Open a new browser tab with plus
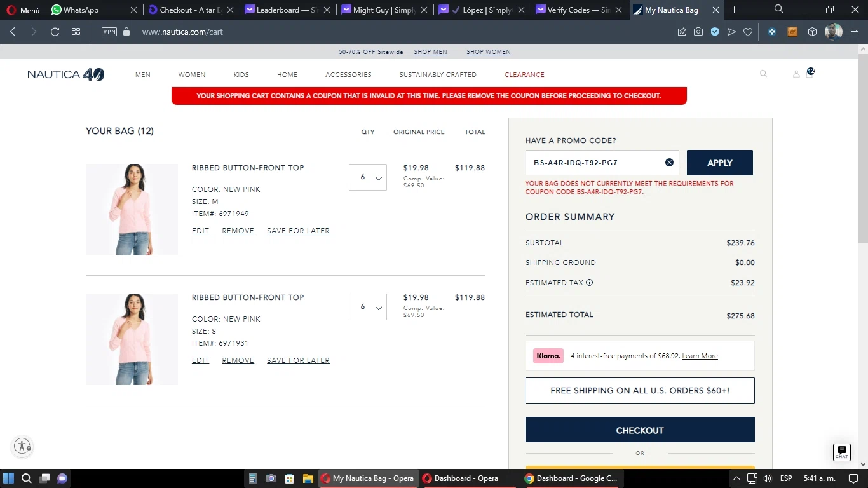Screen dimensions: 868x488 (735, 10)
